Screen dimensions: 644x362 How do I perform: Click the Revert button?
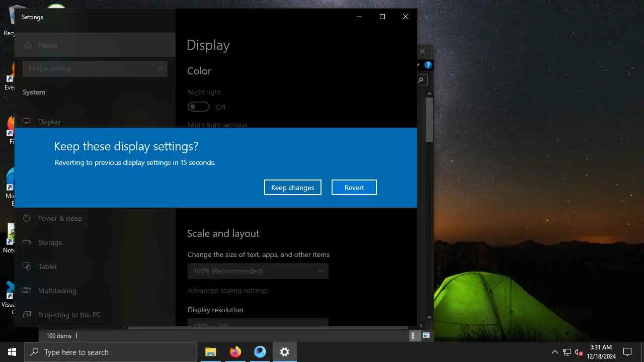coord(354,187)
